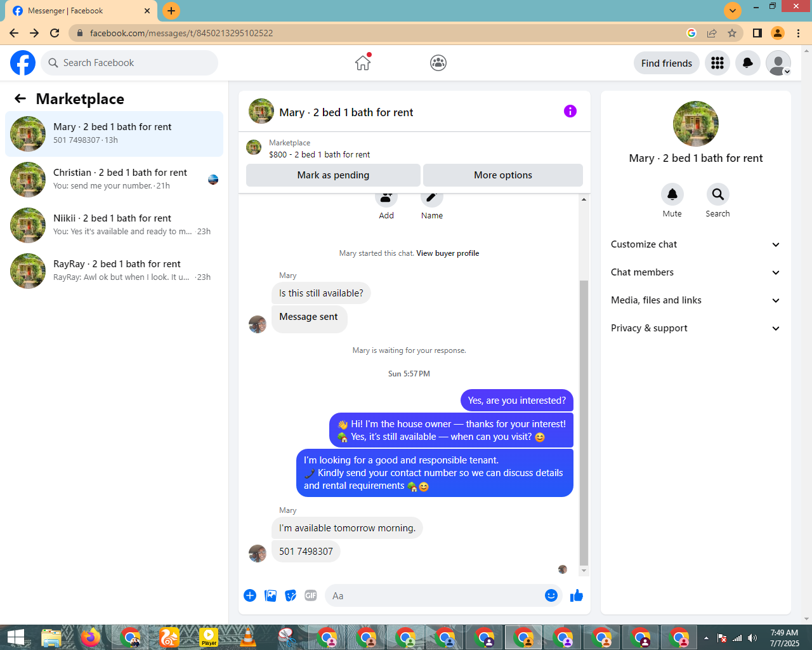The height and width of the screenshot is (650, 812).
Task: Click taskbar volume speaker icon
Action: coord(752,638)
